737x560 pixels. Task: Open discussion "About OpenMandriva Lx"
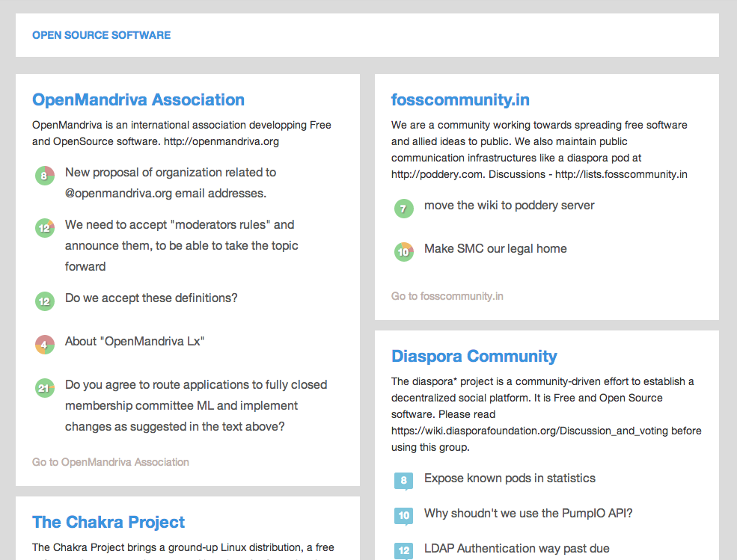(x=135, y=341)
